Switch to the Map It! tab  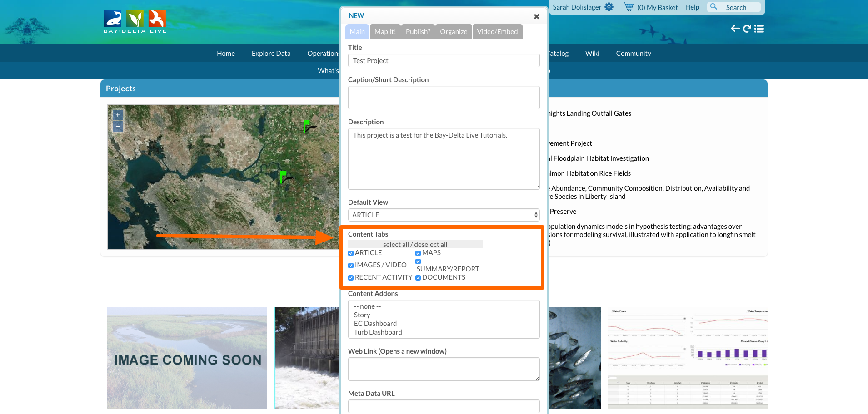[x=385, y=32]
